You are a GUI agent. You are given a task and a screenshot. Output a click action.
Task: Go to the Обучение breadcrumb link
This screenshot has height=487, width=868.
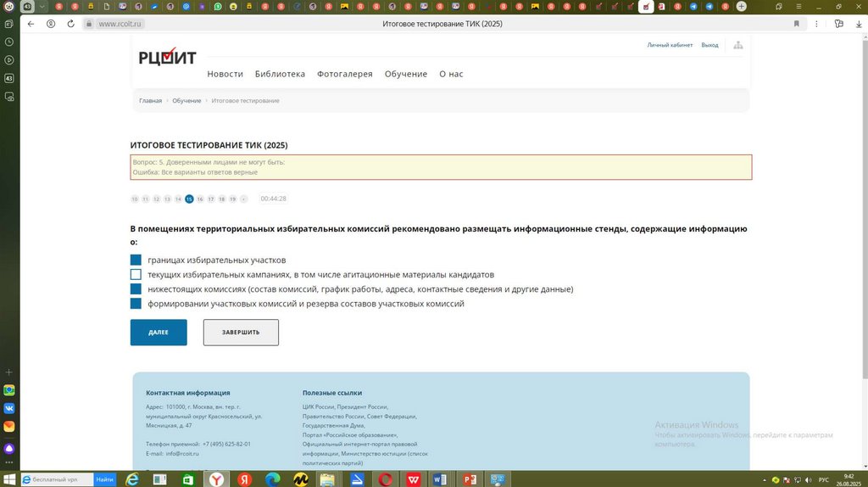pos(186,101)
